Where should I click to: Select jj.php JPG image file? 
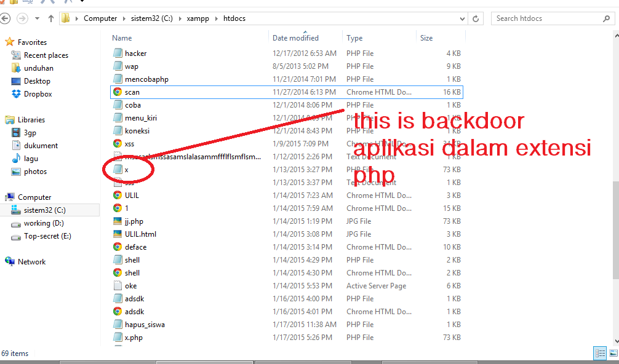coord(287,221)
